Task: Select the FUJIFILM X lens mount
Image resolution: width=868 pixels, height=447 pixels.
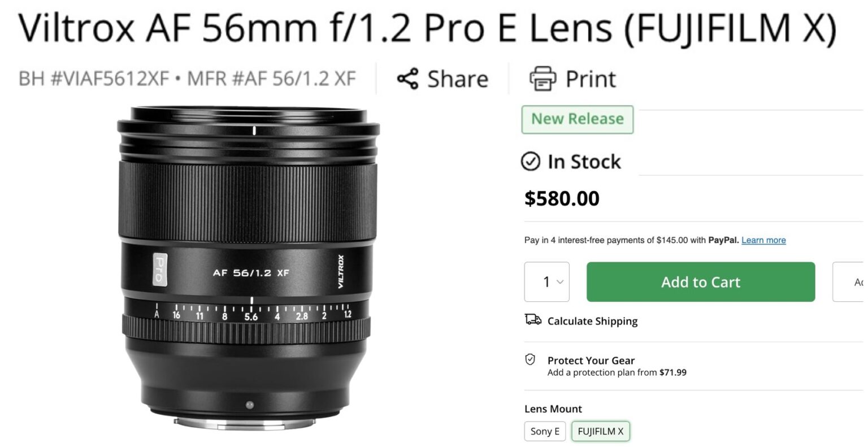Action: tap(600, 431)
